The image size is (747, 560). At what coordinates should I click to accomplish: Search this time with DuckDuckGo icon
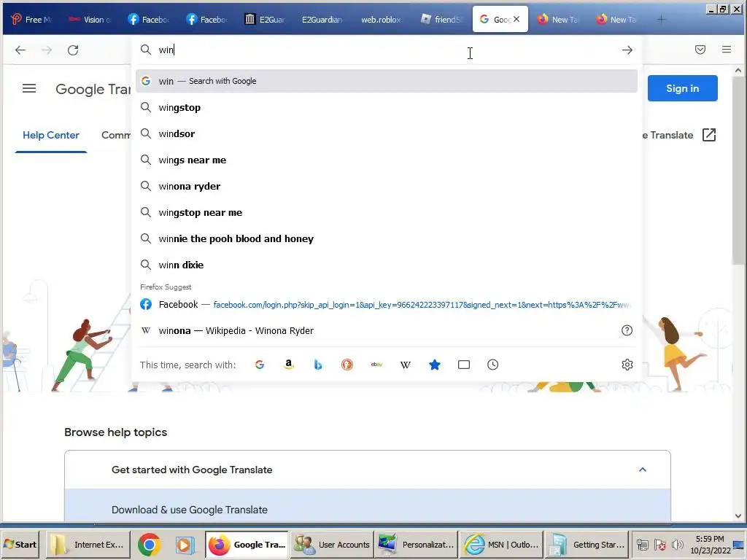pos(347,365)
